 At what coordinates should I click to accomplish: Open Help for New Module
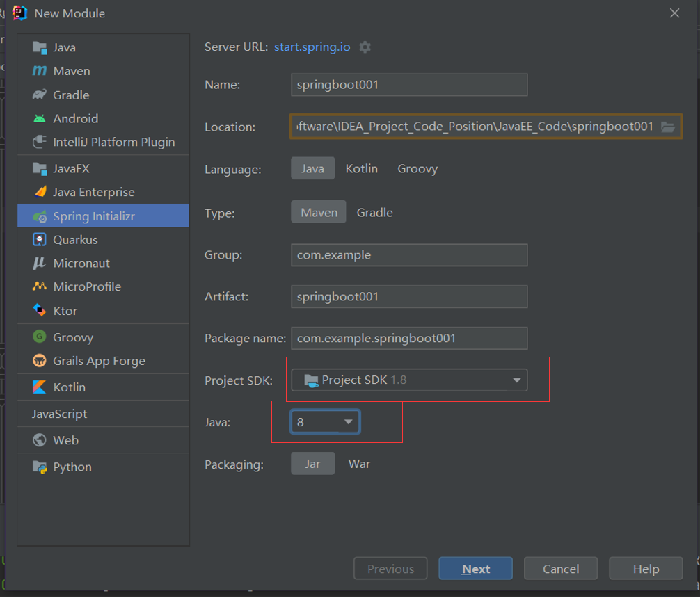coord(646,568)
